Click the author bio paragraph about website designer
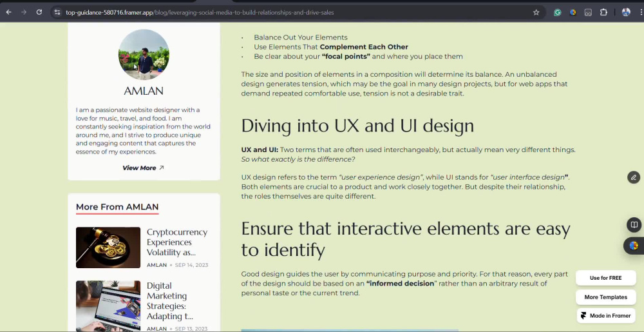 point(144,131)
